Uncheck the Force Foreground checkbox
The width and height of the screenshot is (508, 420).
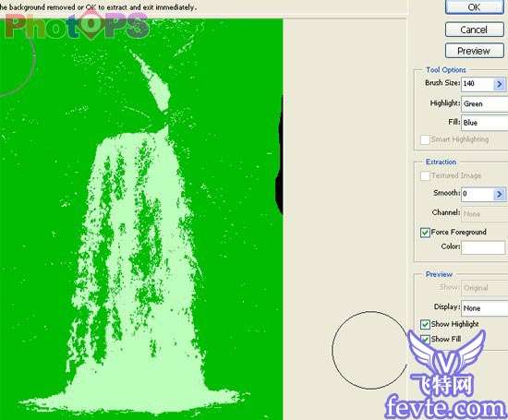point(425,233)
